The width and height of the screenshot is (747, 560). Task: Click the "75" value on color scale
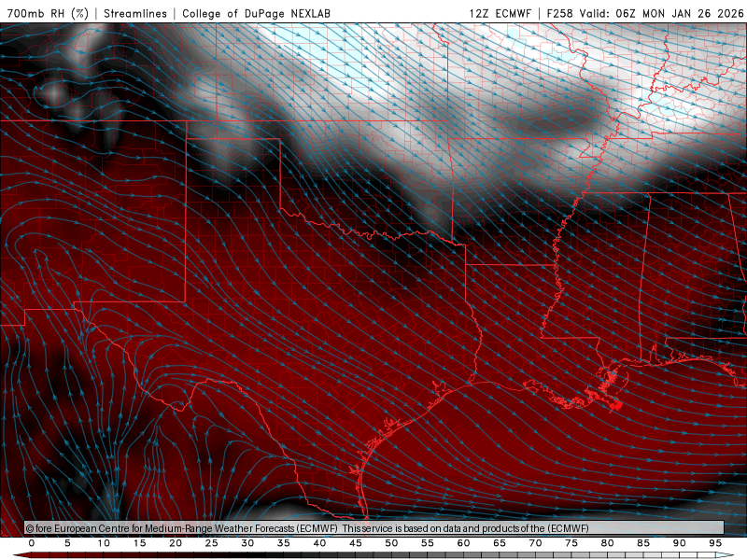click(x=571, y=543)
